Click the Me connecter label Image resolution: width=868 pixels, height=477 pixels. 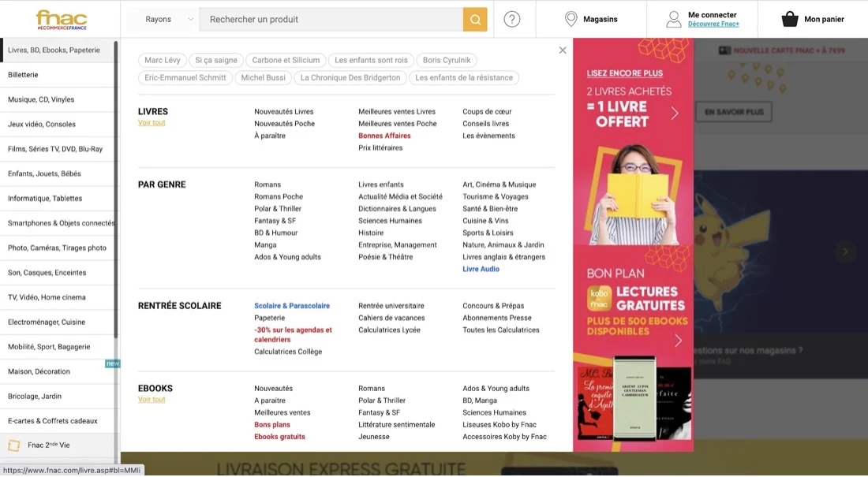click(x=713, y=15)
